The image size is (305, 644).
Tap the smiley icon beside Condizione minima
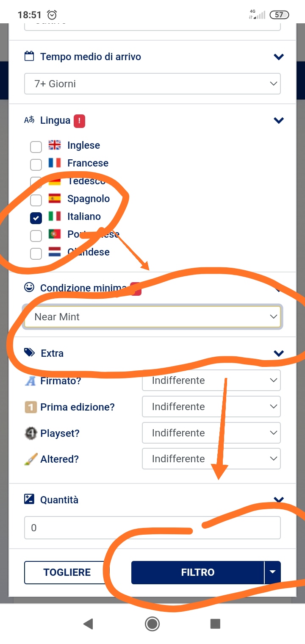[29, 288]
